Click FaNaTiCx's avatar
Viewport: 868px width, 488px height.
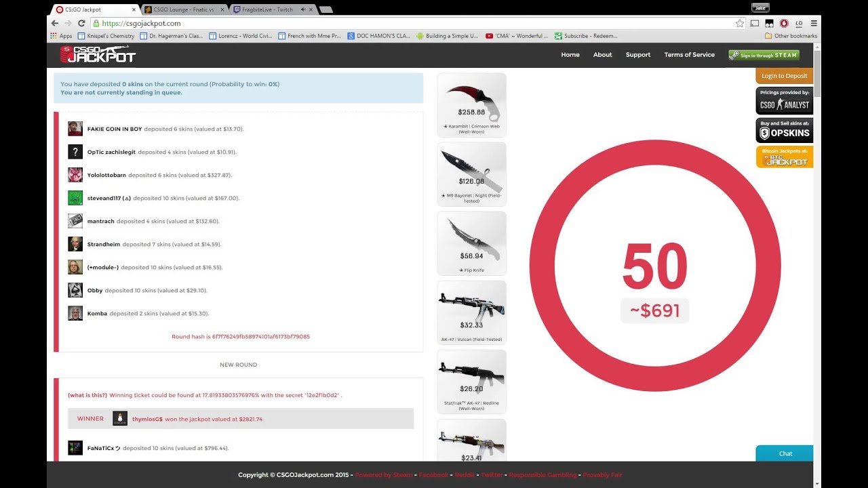75,448
